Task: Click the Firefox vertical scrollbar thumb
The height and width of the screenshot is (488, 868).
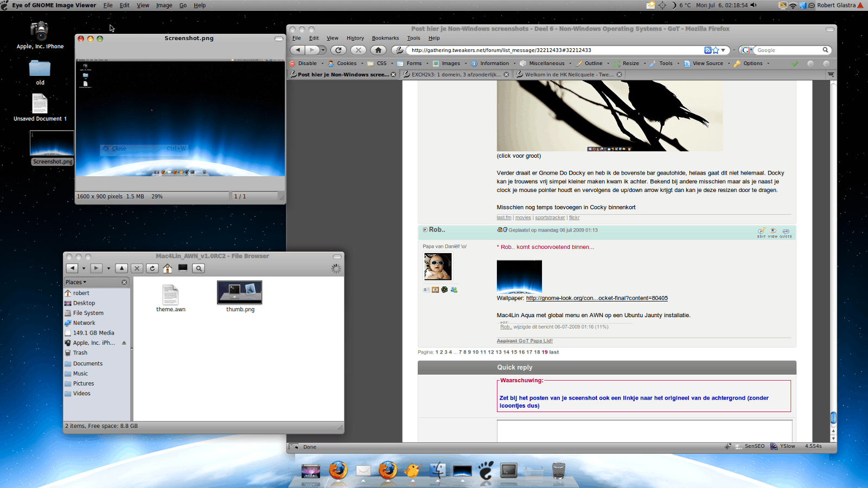Action: point(833,418)
